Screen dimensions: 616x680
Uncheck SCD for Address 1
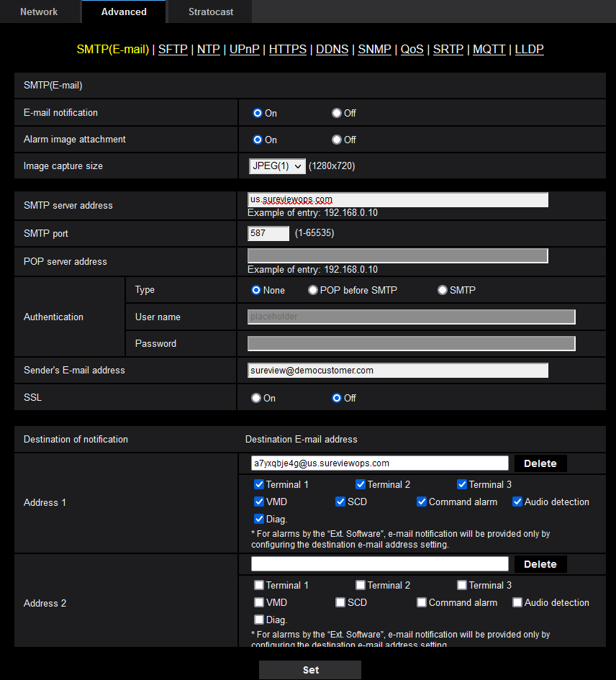pos(340,502)
